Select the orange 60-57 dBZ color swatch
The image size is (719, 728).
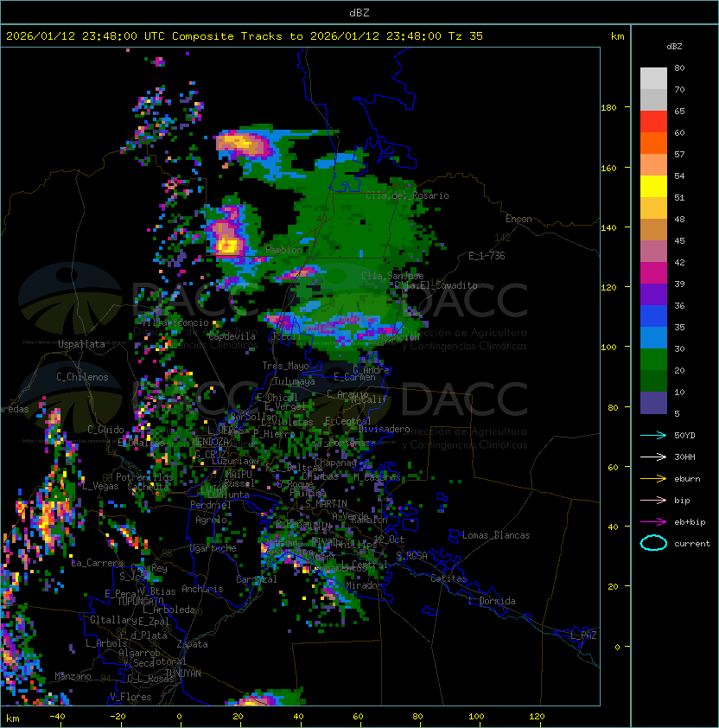pos(653,144)
